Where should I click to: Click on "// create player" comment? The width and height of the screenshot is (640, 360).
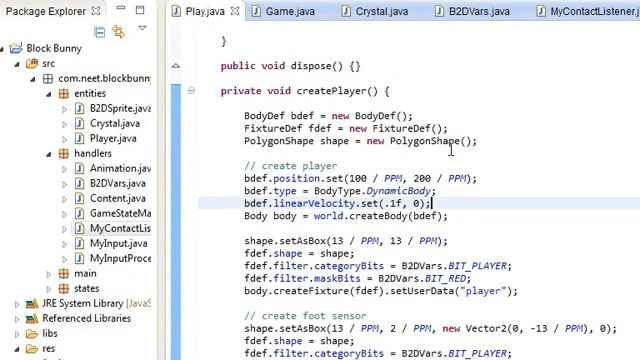click(x=291, y=166)
